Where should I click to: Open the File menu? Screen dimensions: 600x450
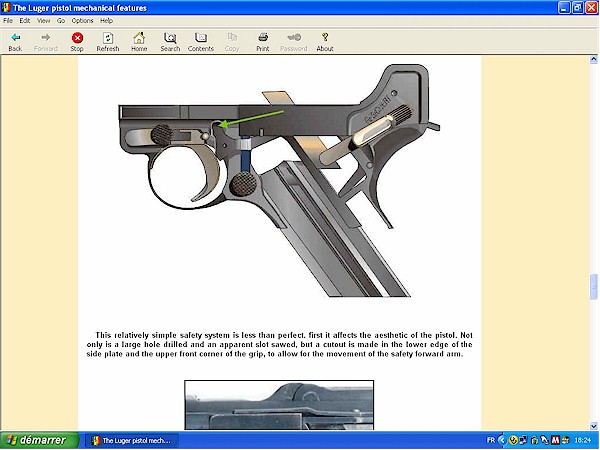8,21
